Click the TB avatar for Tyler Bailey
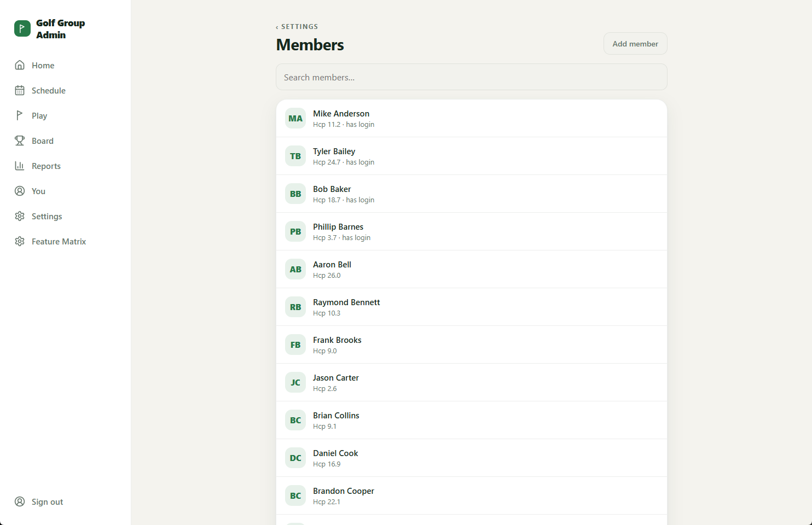Viewport: 812px width, 525px height. coord(295,156)
